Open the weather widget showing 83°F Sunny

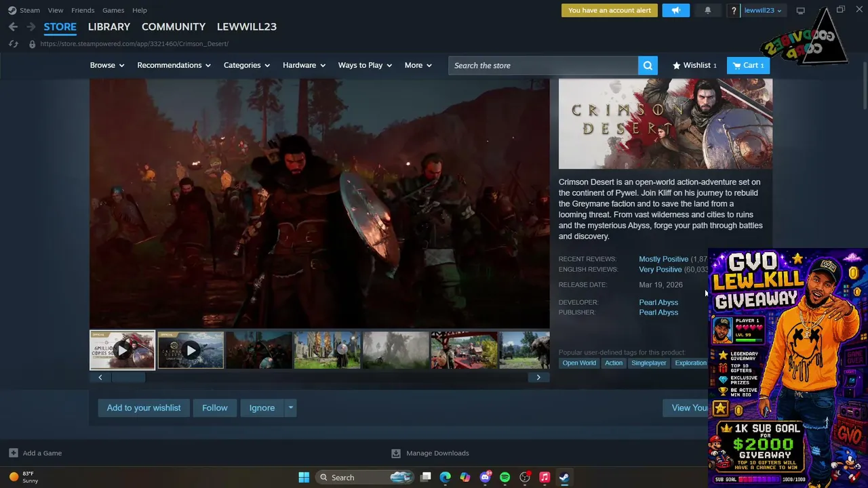click(x=24, y=477)
